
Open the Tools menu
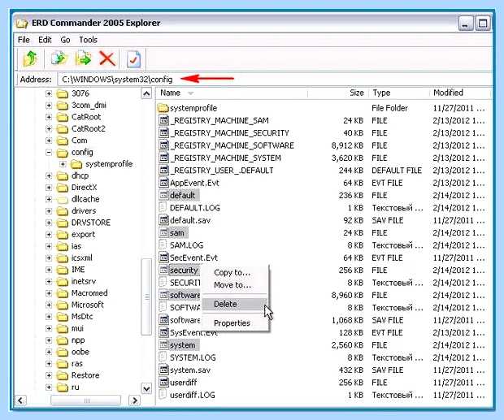tap(89, 40)
